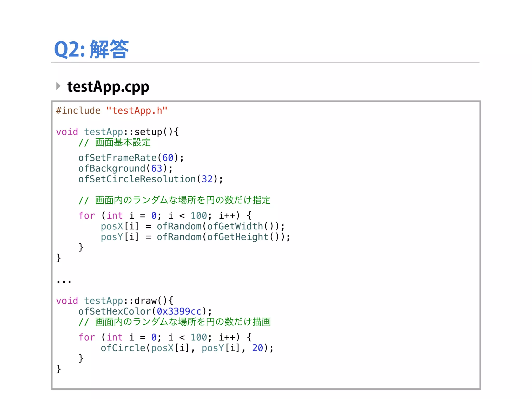
Task: Click the triangle bullet beside testApp.cpp
Action: [58, 86]
